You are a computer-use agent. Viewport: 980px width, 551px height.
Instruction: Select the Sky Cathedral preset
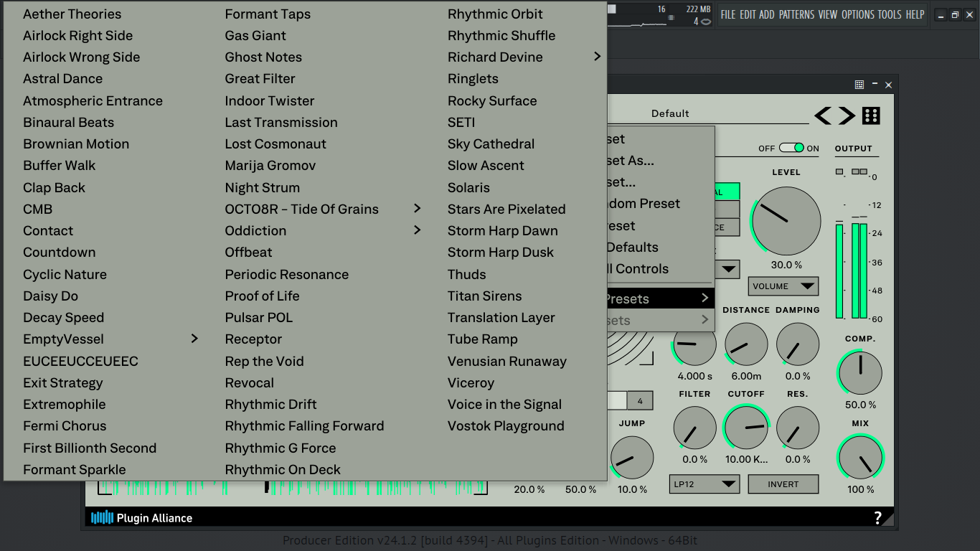click(491, 143)
